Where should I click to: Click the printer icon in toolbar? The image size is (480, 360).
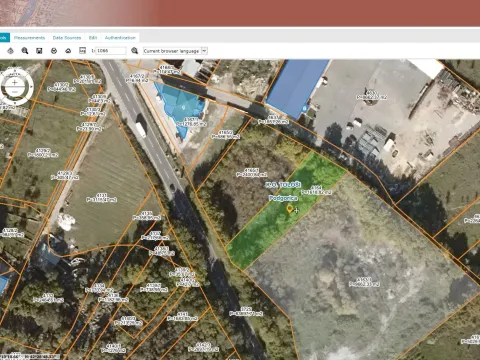click(54, 51)
